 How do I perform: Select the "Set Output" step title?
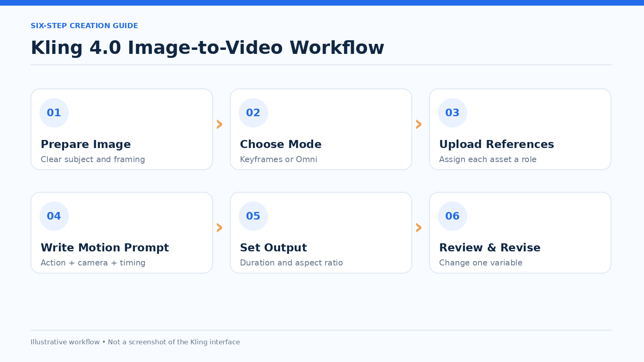pos(273,248)
